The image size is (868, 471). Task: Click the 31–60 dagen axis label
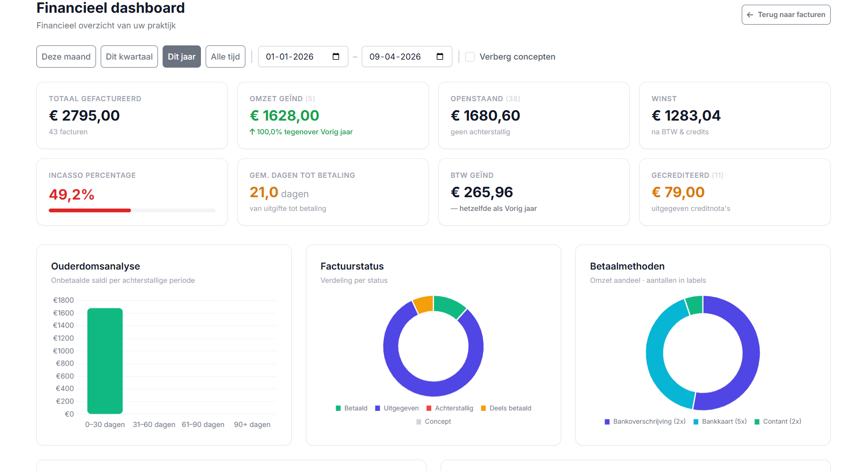[x=154, y=425]
